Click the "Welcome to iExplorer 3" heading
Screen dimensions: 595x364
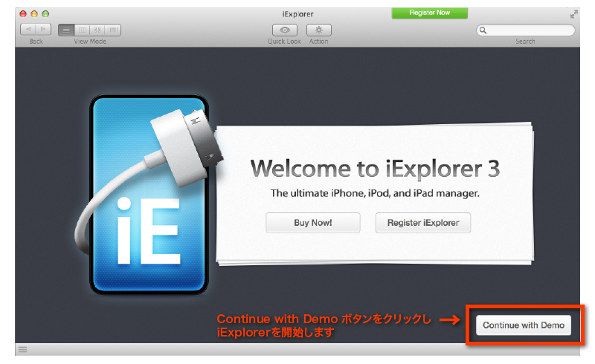pyautogui.click(x=375, y=169)
